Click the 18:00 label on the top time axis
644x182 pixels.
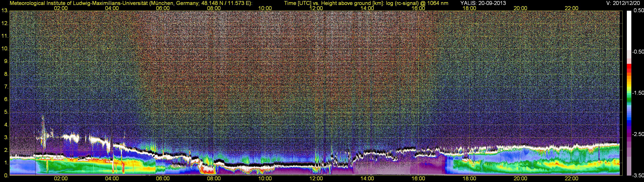469,8
